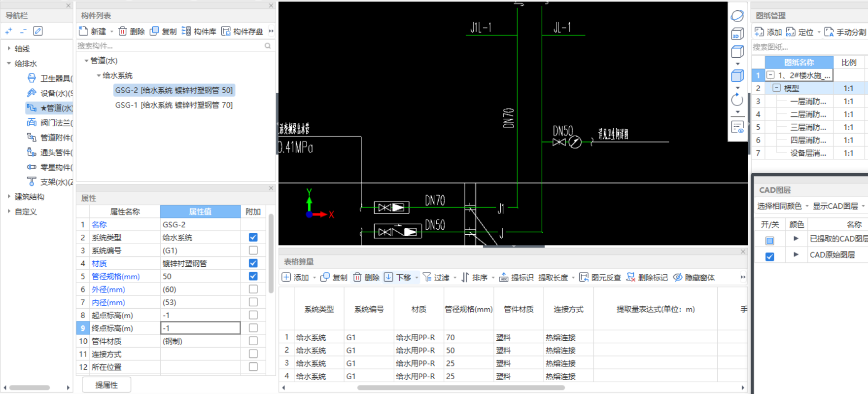868x394 pixels.
Task: Click 定位 in the drawing management panel
Action: pyautogui.click(x=800, y=32)
